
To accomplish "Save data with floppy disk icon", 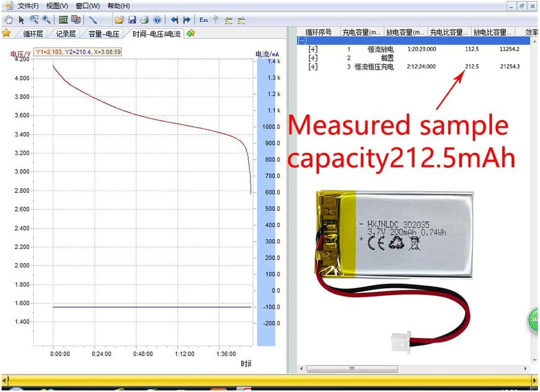I will (x=132, y=20).
